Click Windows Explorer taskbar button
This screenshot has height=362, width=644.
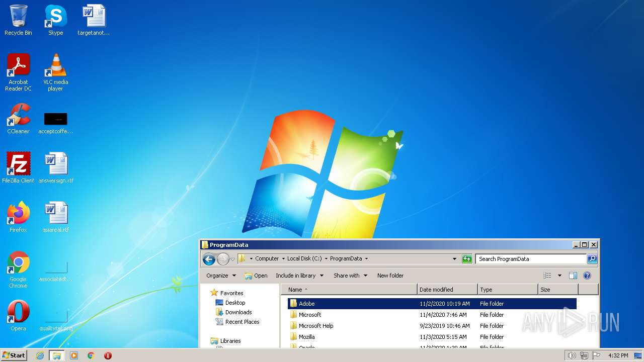pos(56,355)
